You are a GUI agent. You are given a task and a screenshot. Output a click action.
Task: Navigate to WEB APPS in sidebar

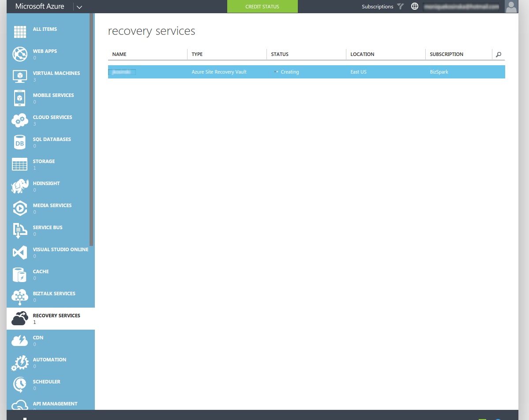45,51
